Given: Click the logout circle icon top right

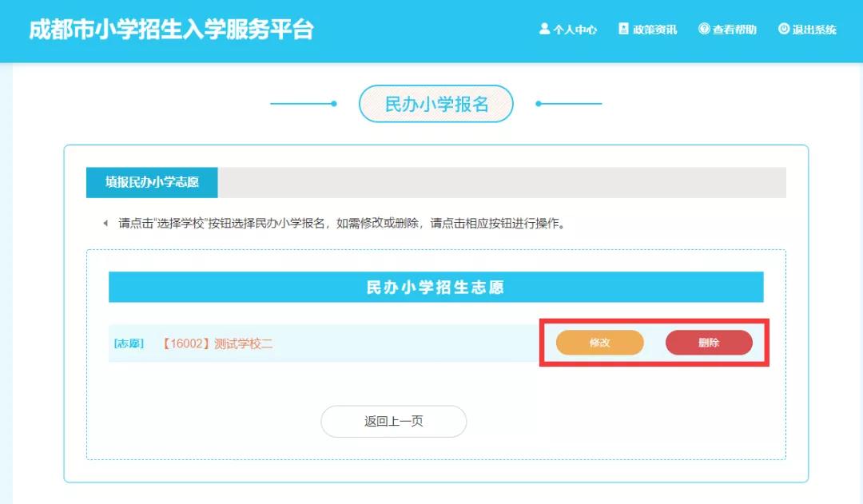Looking at the screenshot, I should (x=784, y=29).
